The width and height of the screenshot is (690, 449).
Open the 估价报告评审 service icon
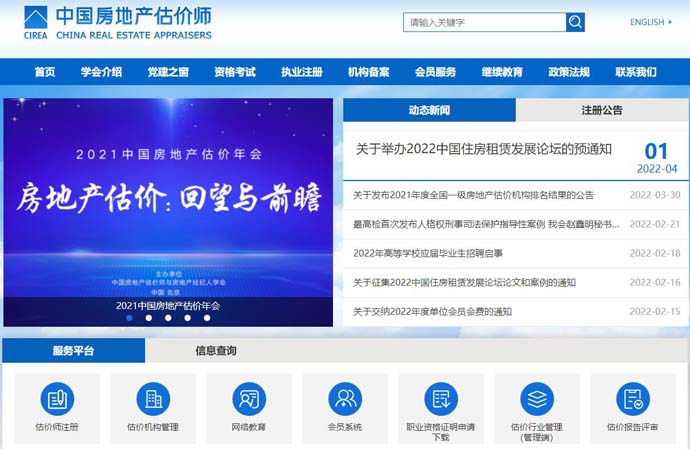click(x=633, y=399)
